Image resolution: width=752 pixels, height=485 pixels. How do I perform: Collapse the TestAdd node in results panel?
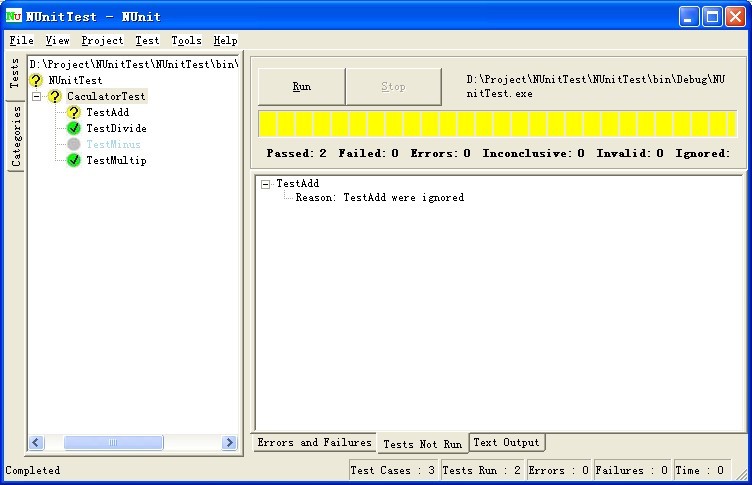265,184
